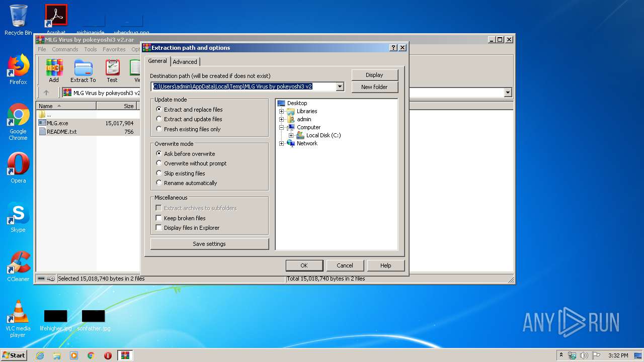644x362 pixels.
Task: Open the Favorites menu
Action: (x=114, y=49)
